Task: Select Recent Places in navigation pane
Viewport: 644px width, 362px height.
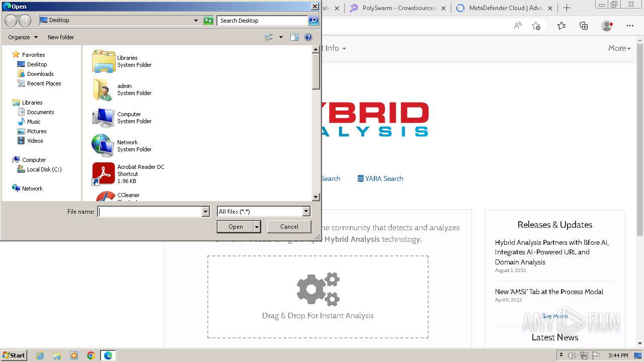Action: [39, 83]
